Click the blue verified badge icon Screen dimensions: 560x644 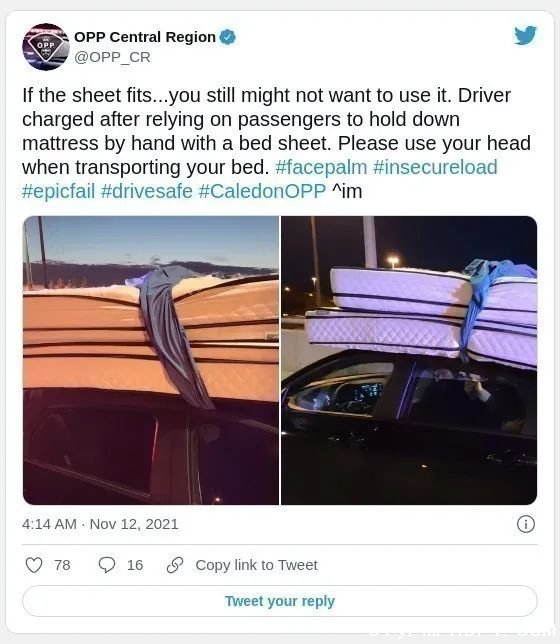(x=228, y=37)
